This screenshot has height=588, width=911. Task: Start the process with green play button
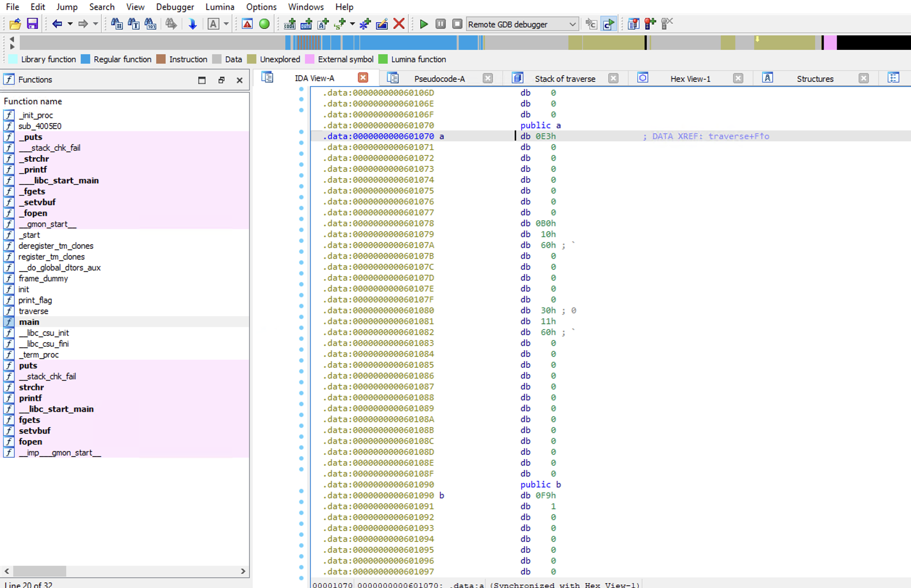[424, 24]
